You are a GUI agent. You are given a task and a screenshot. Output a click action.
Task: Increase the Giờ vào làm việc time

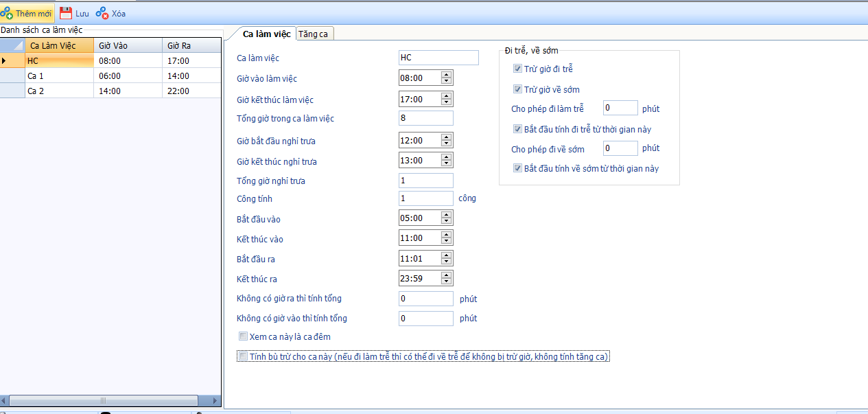(x=447, y=75)
